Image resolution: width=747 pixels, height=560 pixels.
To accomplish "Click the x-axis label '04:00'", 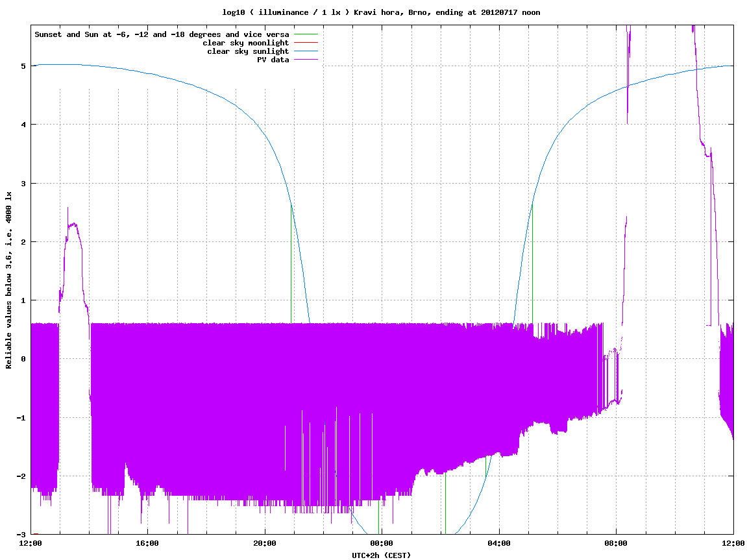I will point(499,543).
